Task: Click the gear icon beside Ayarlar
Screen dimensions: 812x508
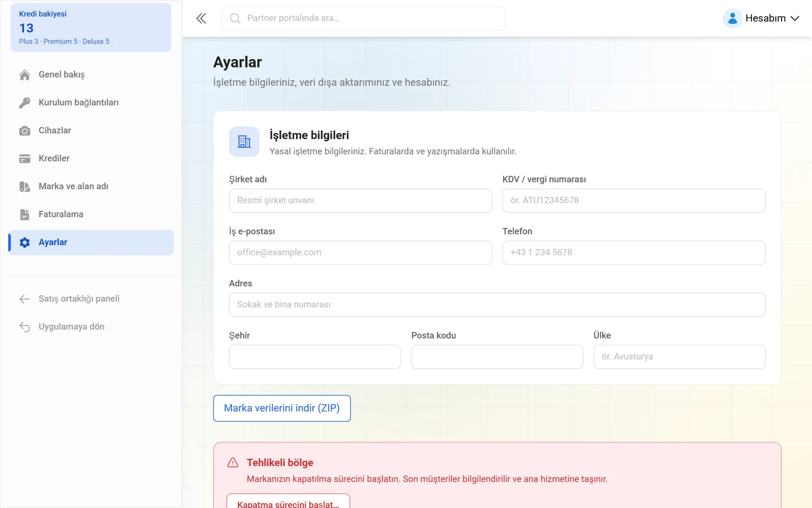Action: (x=25, y=242)
